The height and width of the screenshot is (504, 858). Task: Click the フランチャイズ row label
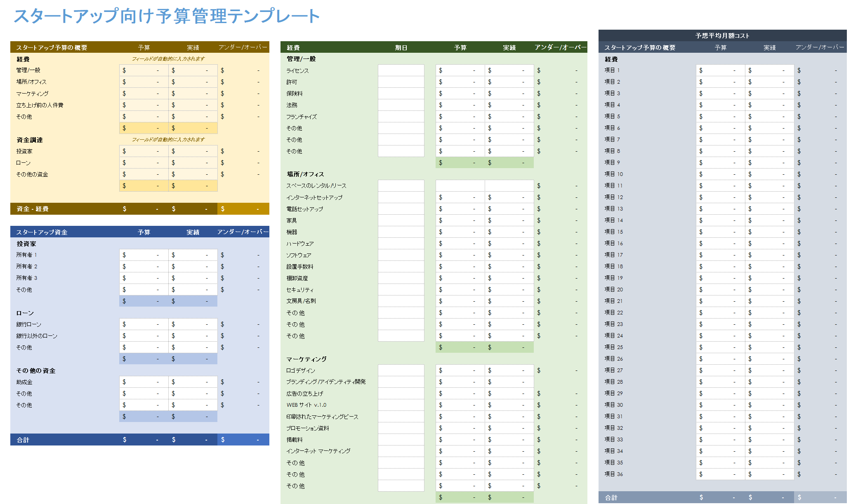coord(302,117)
